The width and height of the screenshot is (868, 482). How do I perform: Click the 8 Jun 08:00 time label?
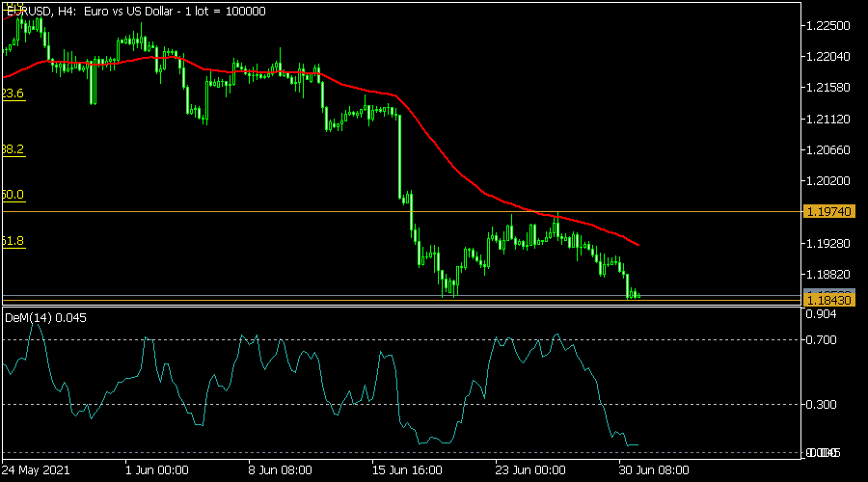tap(280, 470)
